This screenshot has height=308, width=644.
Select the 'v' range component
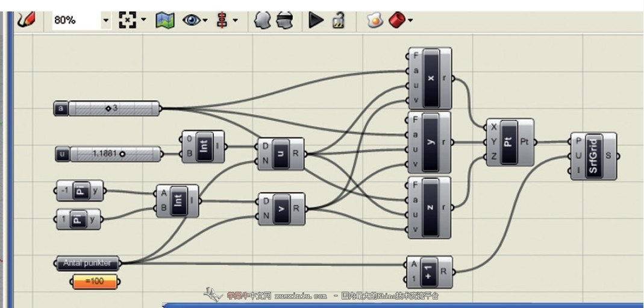pos(282,209)
